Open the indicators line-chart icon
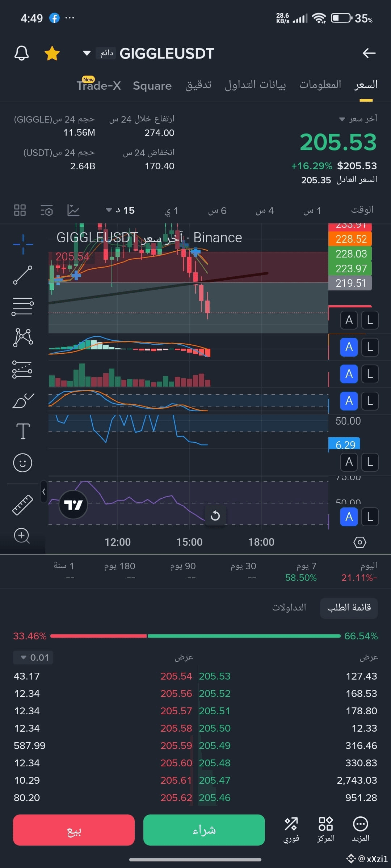 73,210
